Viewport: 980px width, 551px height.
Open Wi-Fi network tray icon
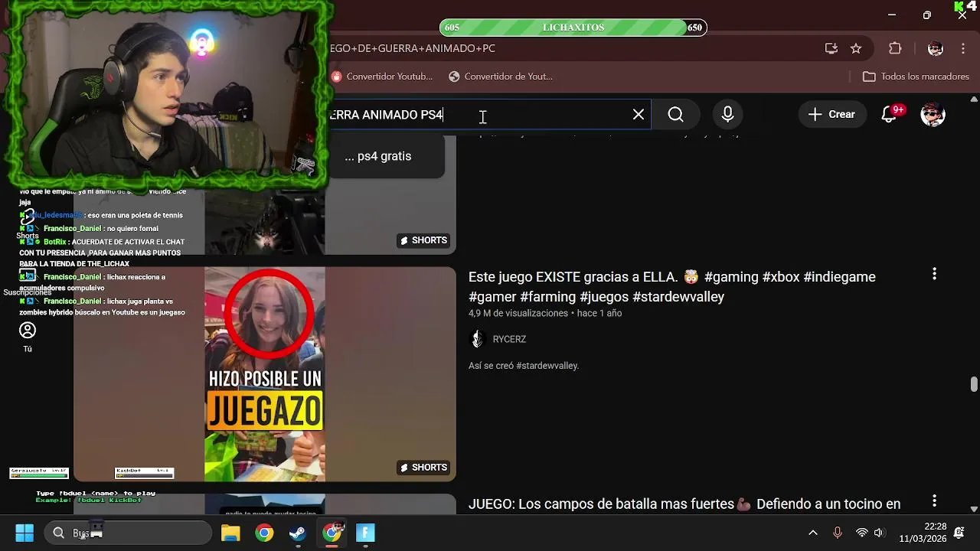[x=862, y=533]
